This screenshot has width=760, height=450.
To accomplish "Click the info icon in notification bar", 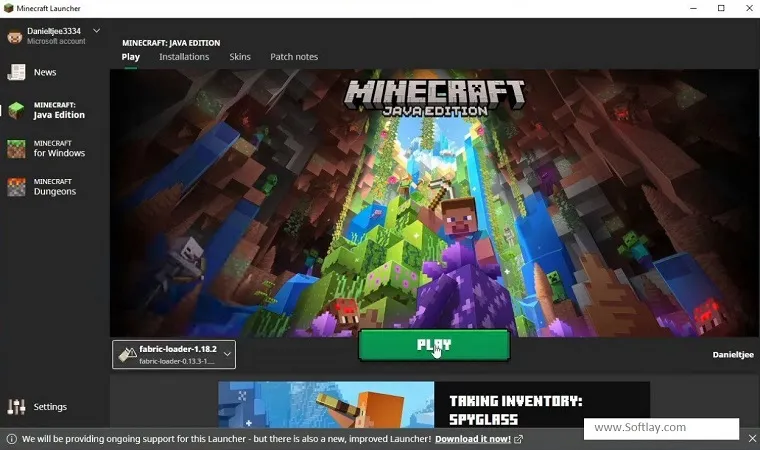I will click(x=12, y=439).
